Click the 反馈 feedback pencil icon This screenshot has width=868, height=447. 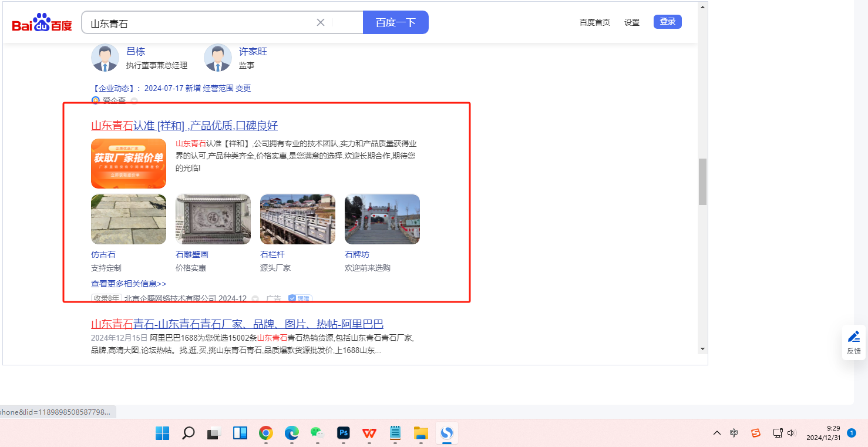tap(854, 337)
